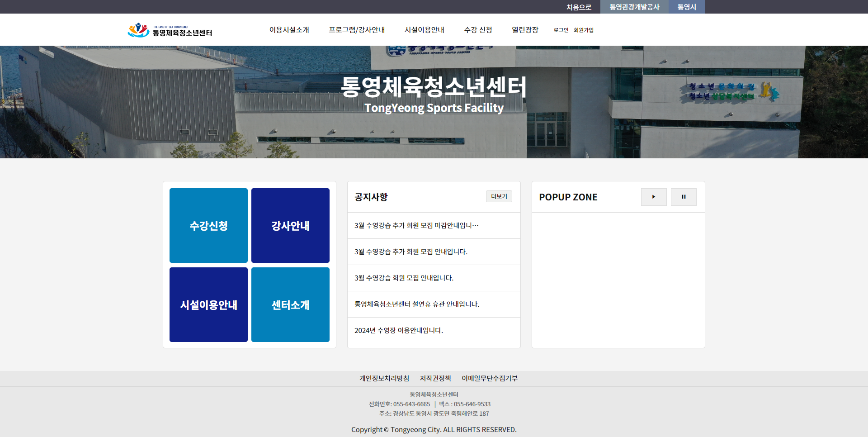Pause the POPUP ZONE slideshow

coord(683,197)
